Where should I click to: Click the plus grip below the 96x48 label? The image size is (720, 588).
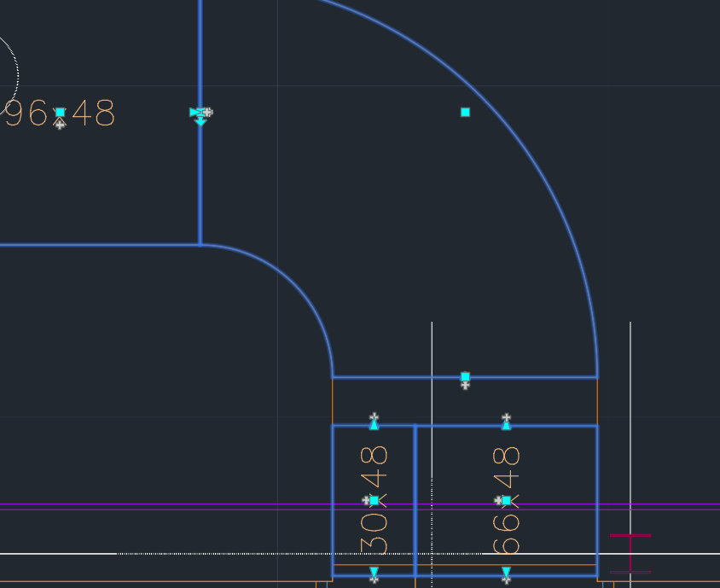60,125
